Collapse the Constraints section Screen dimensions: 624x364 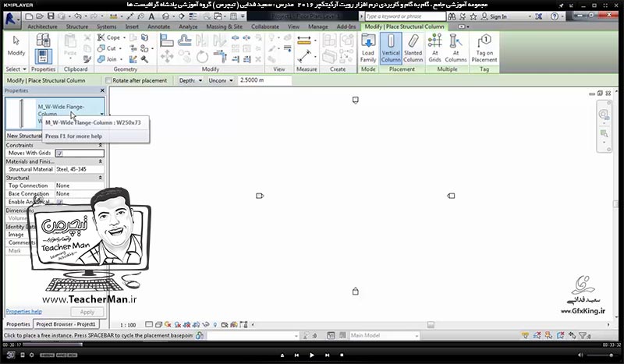click(101, 145)
